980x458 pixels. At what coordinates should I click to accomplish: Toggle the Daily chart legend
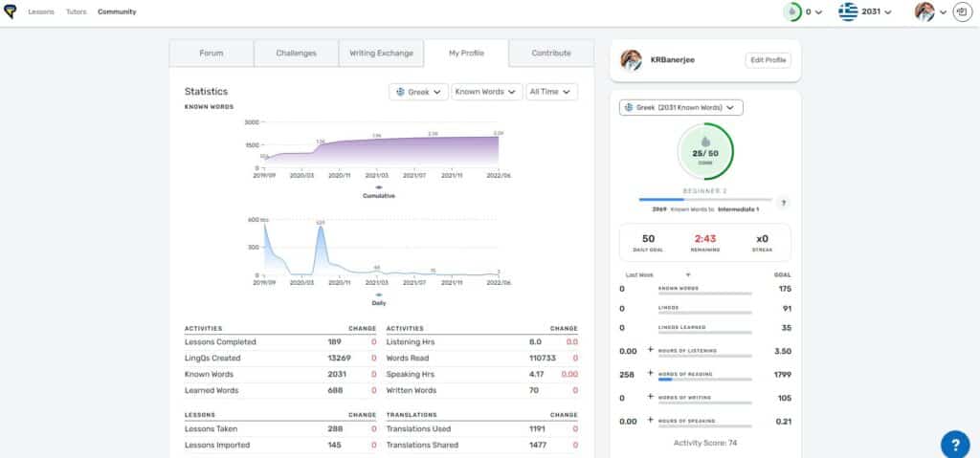(379, 299)
